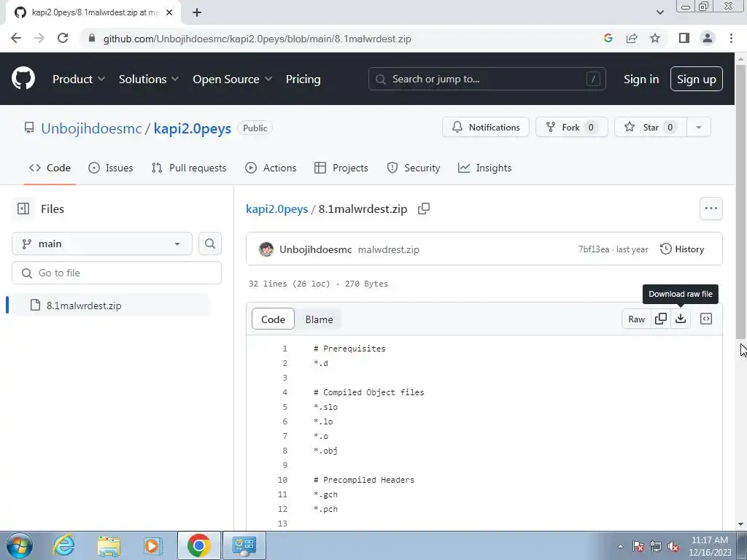Click the tab search chevron
Image resolution: width=747 pixels, height=560 pixels.
coord(659,12)
